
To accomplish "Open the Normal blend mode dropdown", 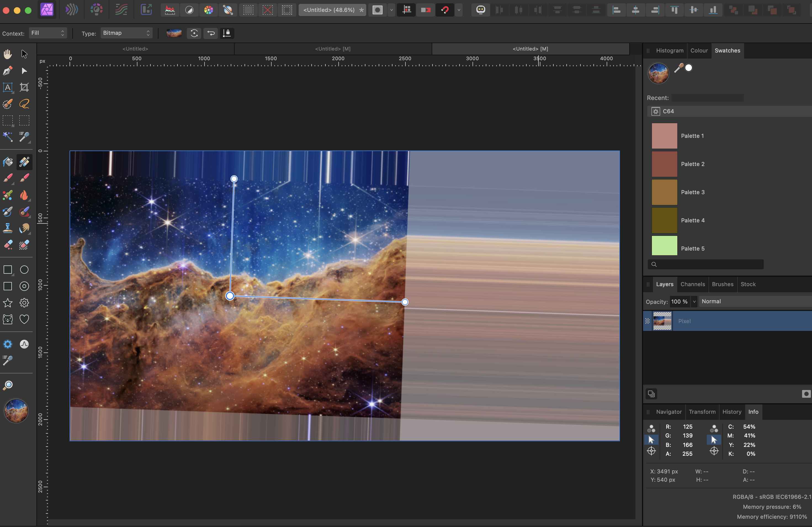I will click(755, 301).
